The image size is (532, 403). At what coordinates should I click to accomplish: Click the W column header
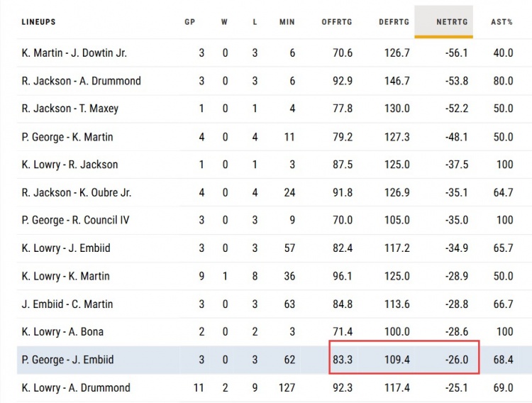tap(224, 22)
